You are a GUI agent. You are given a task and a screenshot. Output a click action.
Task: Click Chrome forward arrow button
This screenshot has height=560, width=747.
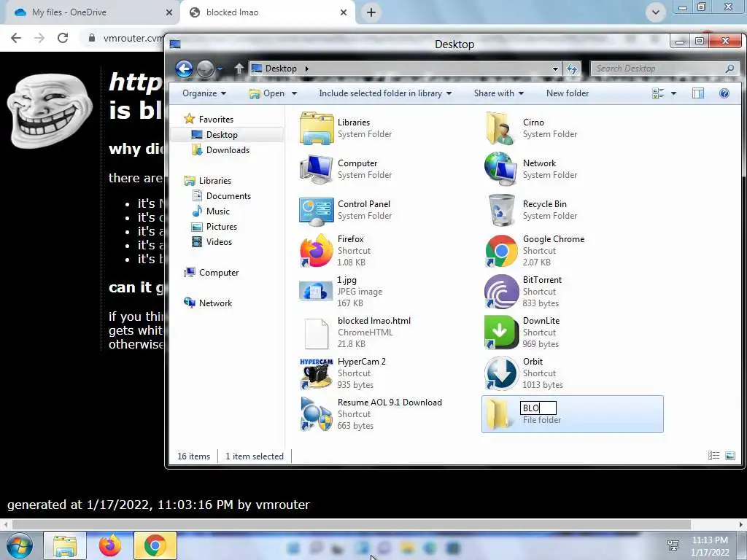39,38
